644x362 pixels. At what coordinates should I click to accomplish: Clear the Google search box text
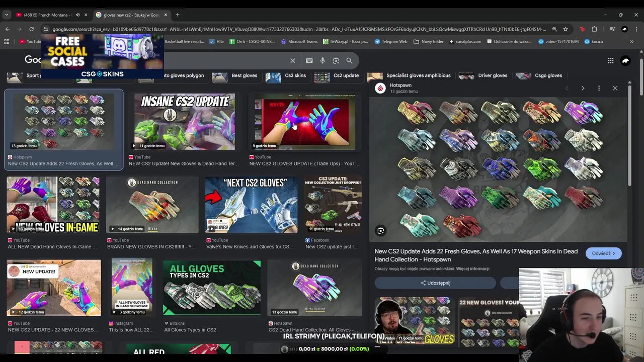click(293, 60)
